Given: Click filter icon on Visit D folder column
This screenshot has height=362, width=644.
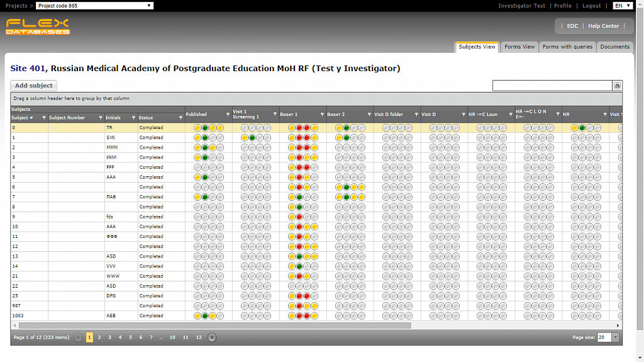Looking at the screenshot, I should click(416, 115).
